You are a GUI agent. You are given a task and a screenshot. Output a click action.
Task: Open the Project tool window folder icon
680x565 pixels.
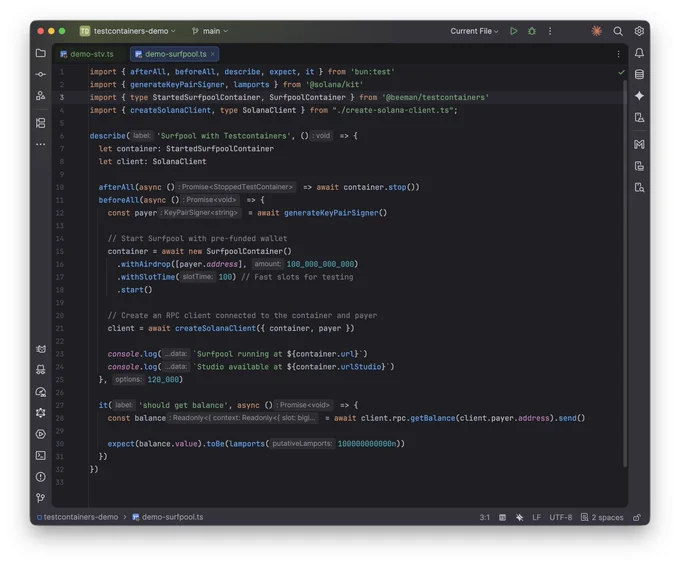(x=41, y=53)
